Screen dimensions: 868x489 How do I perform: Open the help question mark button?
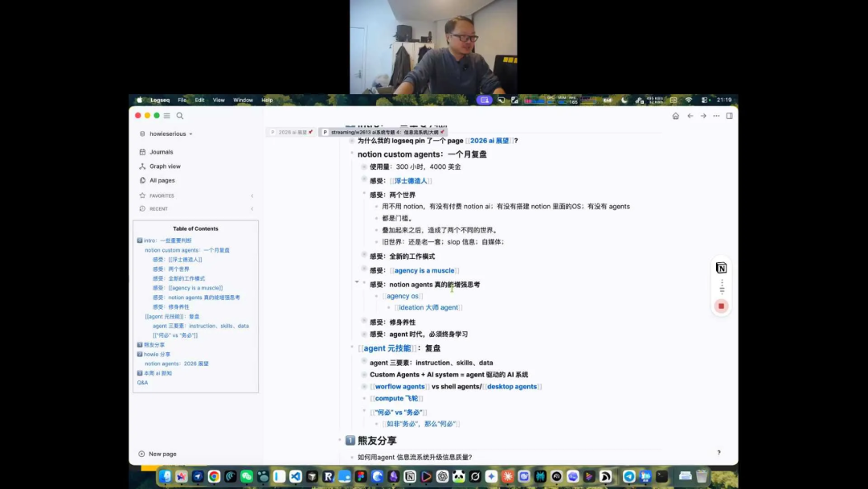(x=719, y=453)
